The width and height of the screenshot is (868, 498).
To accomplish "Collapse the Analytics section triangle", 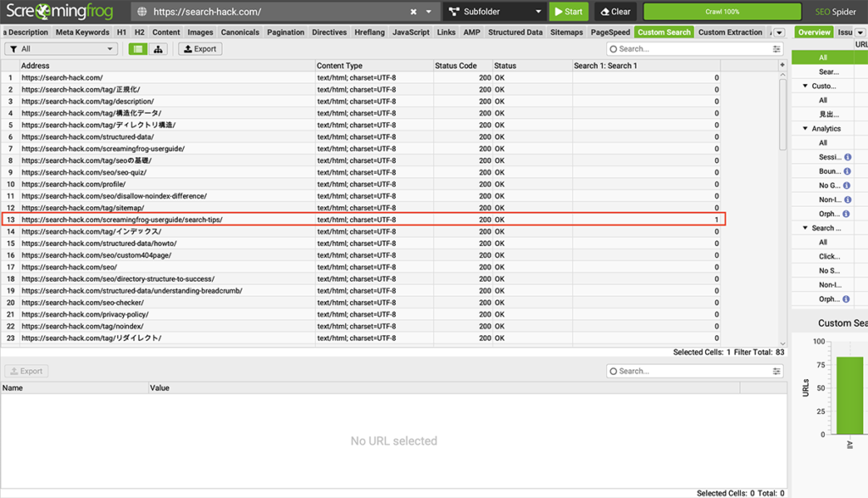I will click(x=805, y=128).
